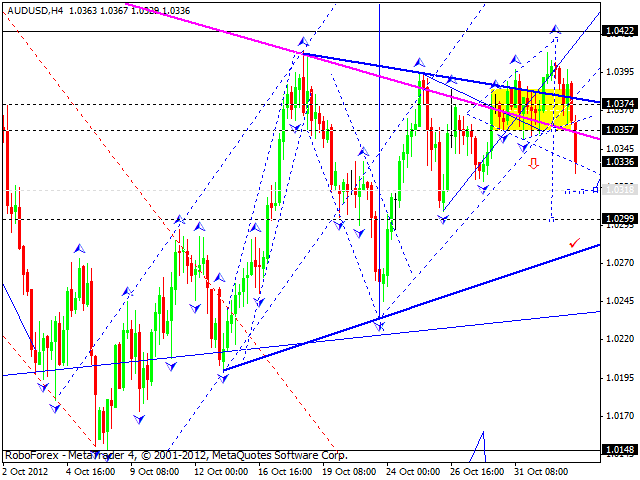The image size is (640, 480).
Task: Select the thick blue ascending trendline
Action: pyautogui.click(x=411, y=308)
